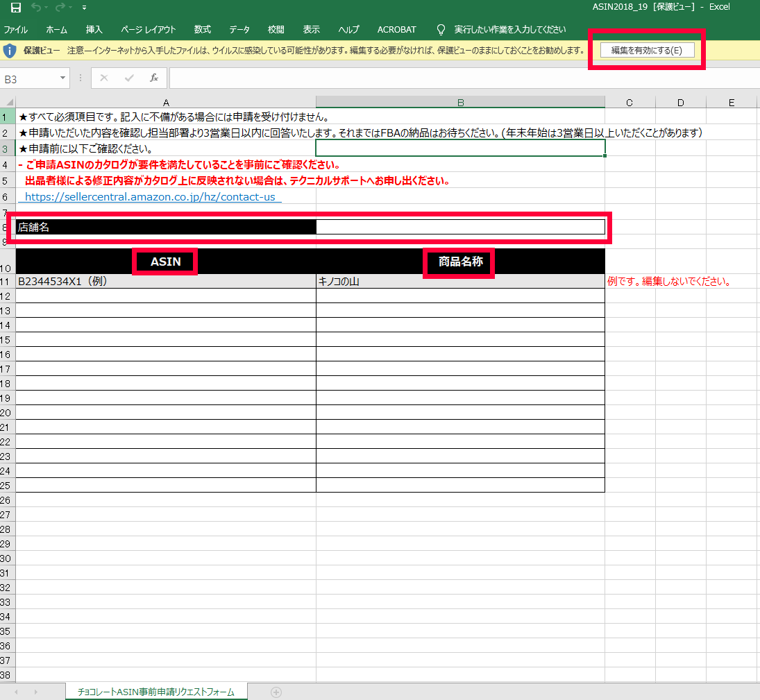Click the add new sheet plus icon

pyautogui.click(x=276, y=692)
